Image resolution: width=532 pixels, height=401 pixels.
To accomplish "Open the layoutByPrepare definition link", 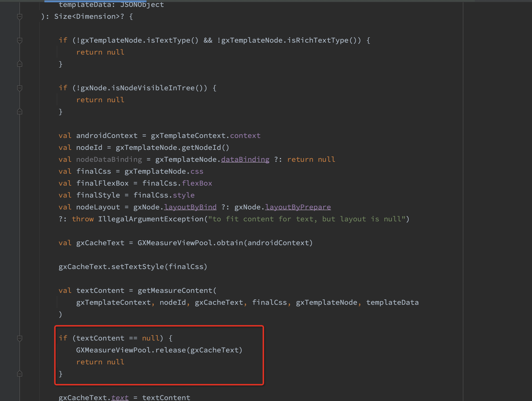I will pyautogui.click(x=298, y=207).
